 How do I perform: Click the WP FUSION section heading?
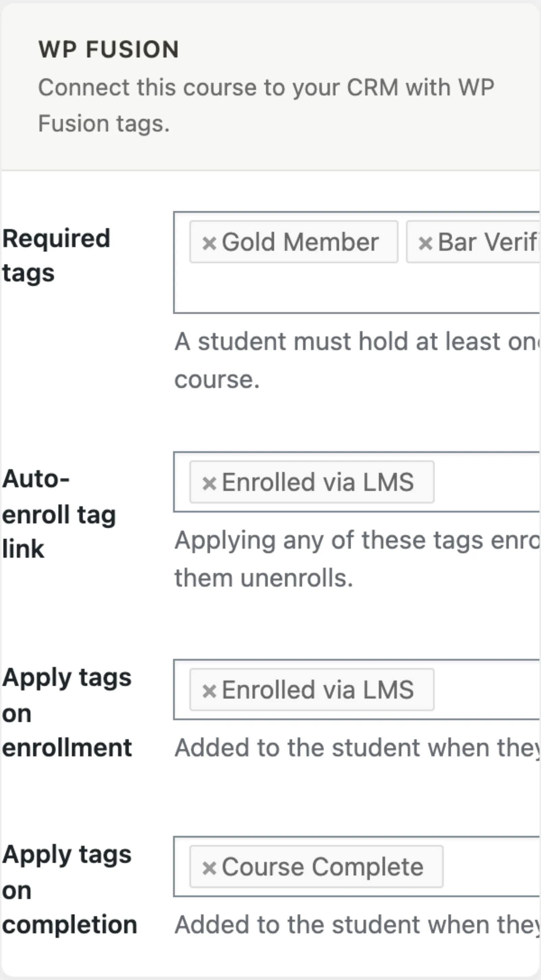[108, 49]
